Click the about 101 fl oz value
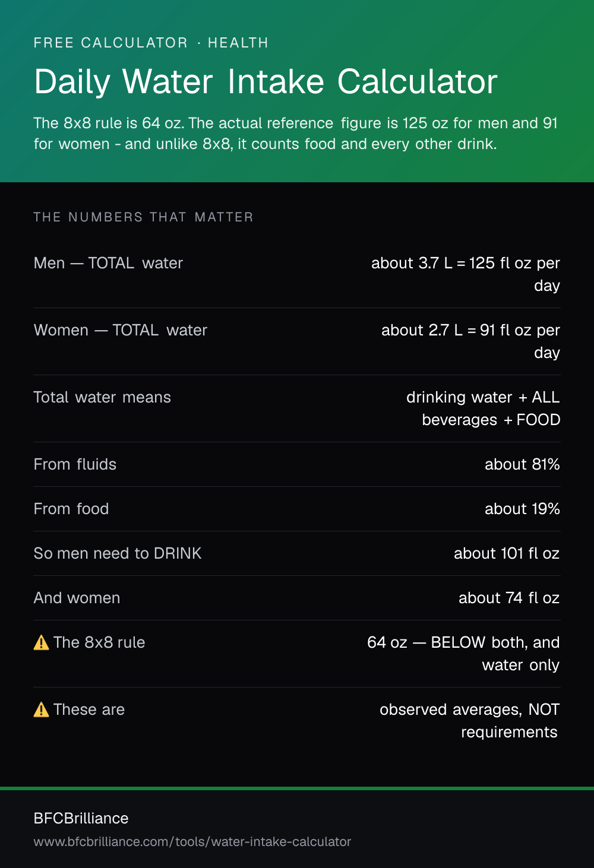This screenshot has height=868, width=594. click(507, 553)
